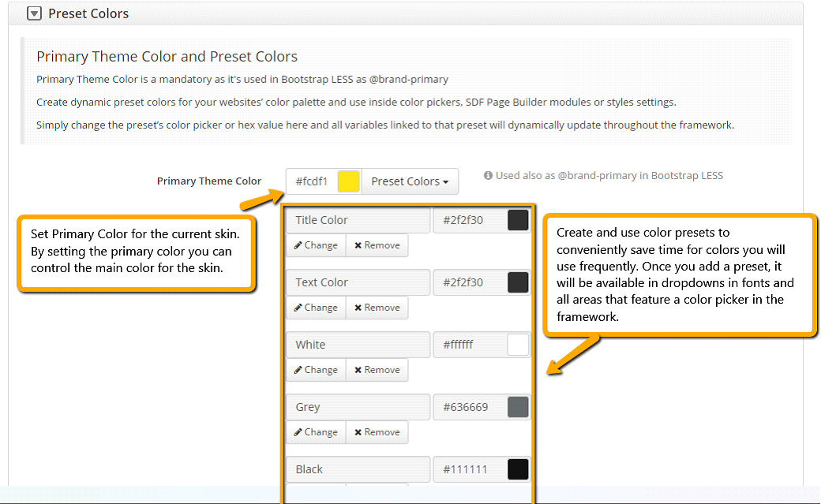Click the yellow Primary Theme Color swatch
This screenshot has height=504, width=821.
pyautogui.click(x=348, y=181)
